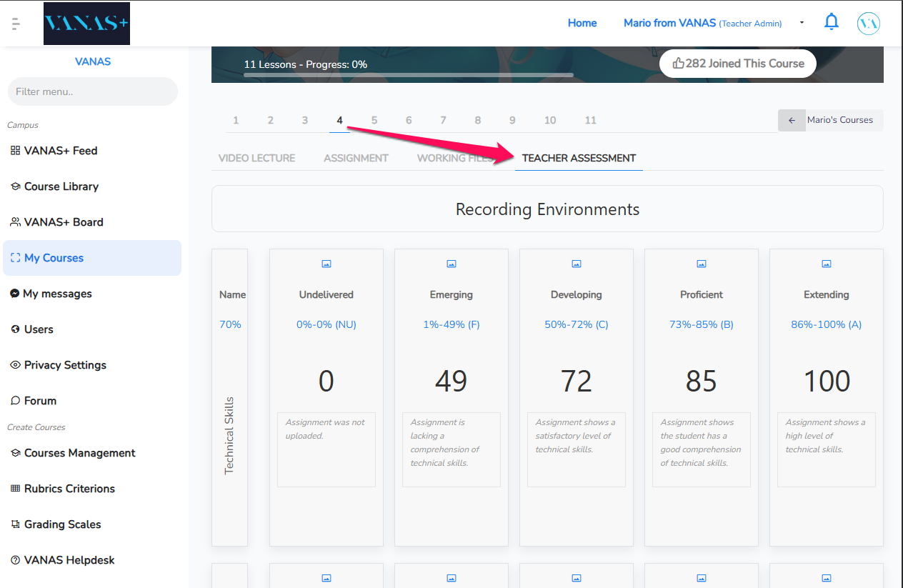Open Courses Management in sidebar

(92, 453)
